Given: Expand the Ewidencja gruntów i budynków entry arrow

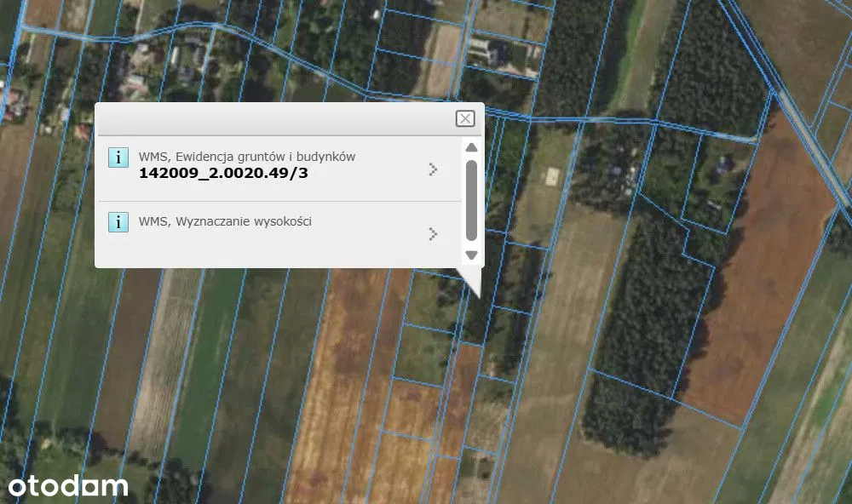Looking at the screenshot, I should pyautogui.click(x=433, y=169).
